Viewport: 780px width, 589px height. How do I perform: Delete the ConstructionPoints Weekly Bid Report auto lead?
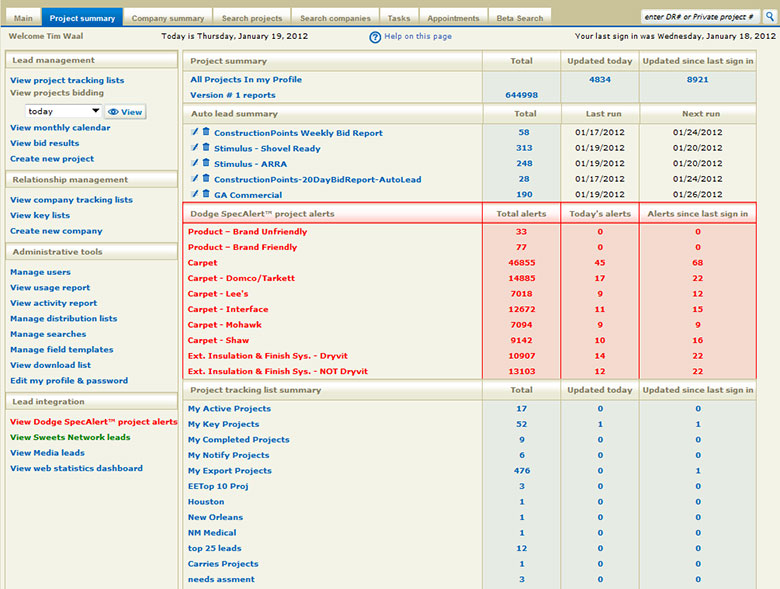tap(206, 132)
